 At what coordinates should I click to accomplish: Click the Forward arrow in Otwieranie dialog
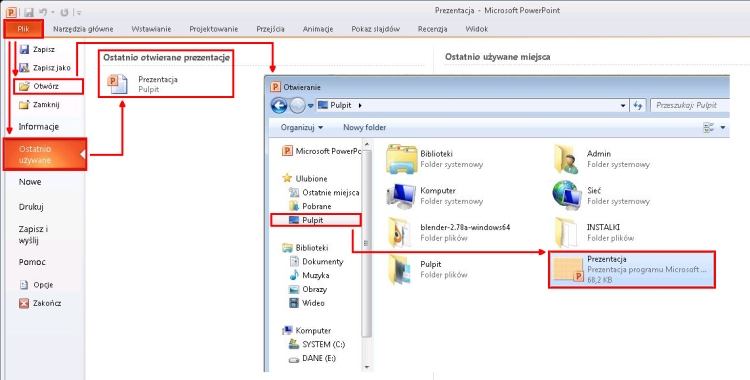point(297,105)
